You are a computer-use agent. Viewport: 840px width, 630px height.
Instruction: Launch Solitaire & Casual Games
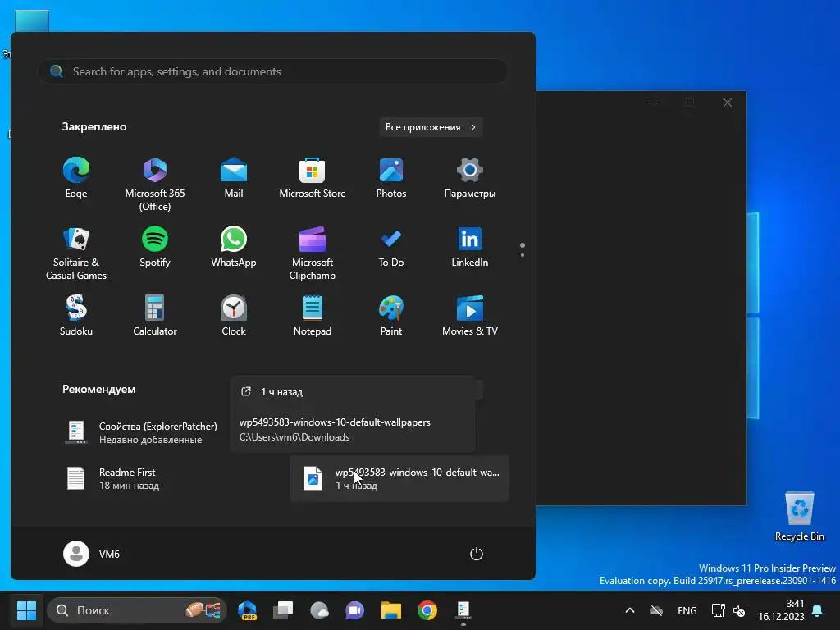pos(76,253)
